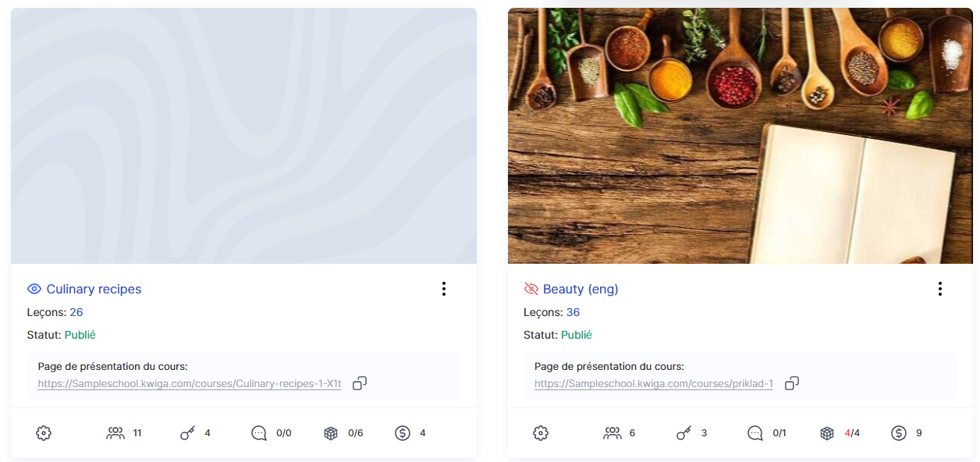This screenshot has height=462, width=980.
Task: Copy the Culinary recipes course page link
Action: [x=360, y=383]
